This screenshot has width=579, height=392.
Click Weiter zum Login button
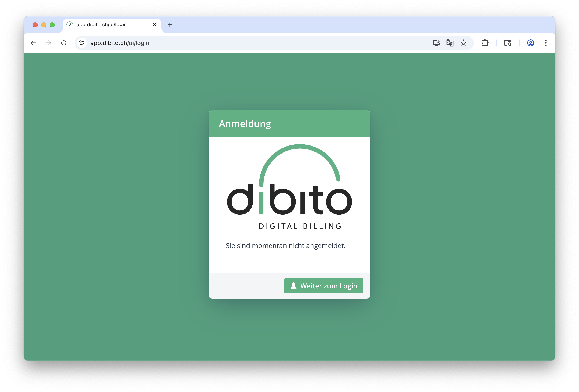pos(323,286)
